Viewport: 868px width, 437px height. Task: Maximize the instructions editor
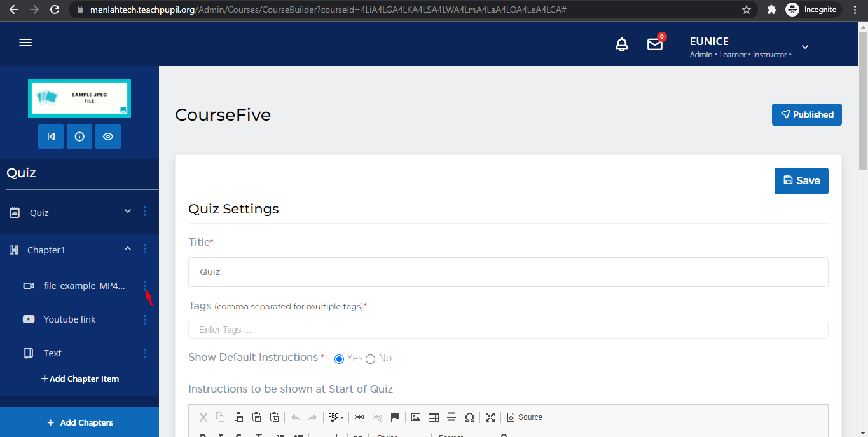(490, 417)
